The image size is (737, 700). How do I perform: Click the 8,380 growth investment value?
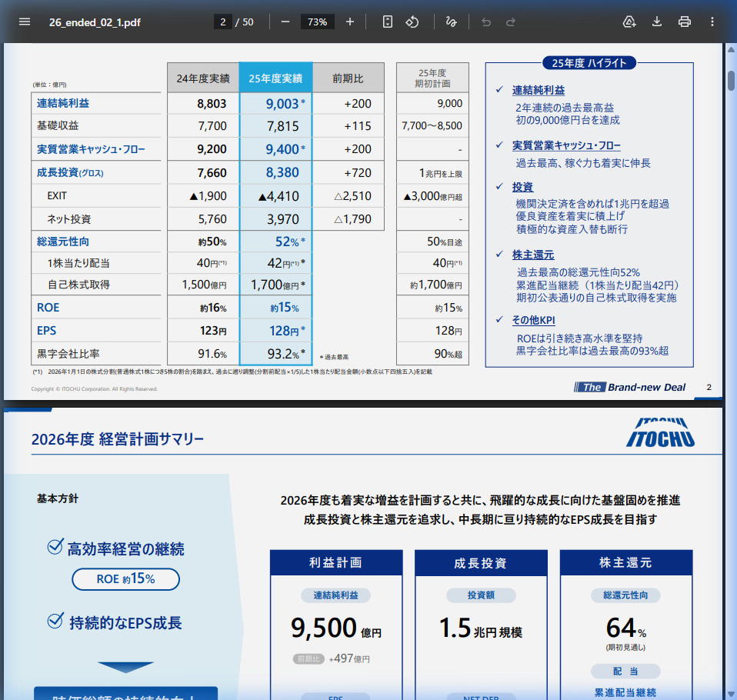(282, 172)
